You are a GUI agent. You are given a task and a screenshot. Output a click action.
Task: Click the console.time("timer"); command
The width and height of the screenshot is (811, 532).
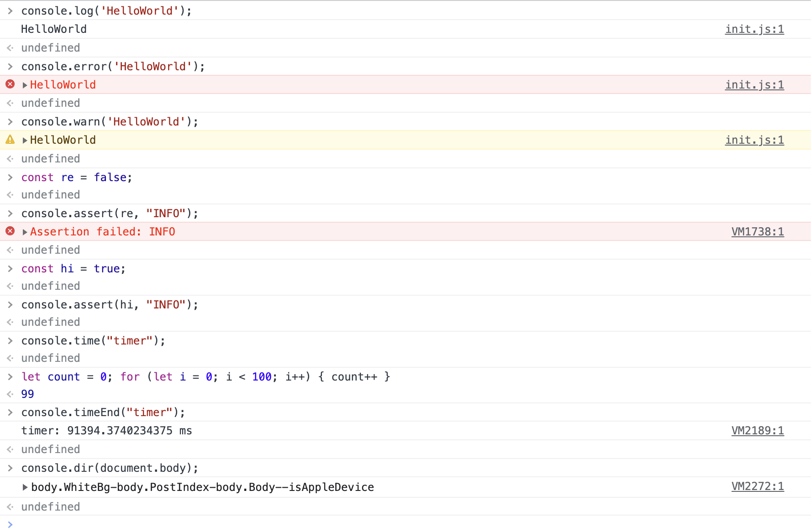click(93, 341)
